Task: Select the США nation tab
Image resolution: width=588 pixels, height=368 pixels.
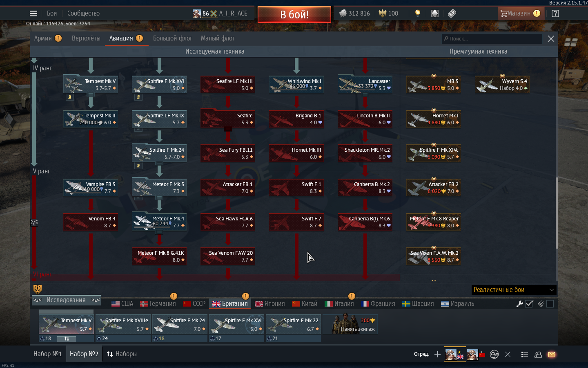Action: [x=122, y=304]
